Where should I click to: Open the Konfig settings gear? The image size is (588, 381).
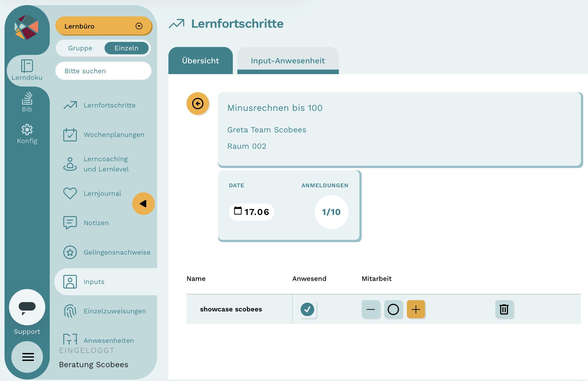point(27,134)
